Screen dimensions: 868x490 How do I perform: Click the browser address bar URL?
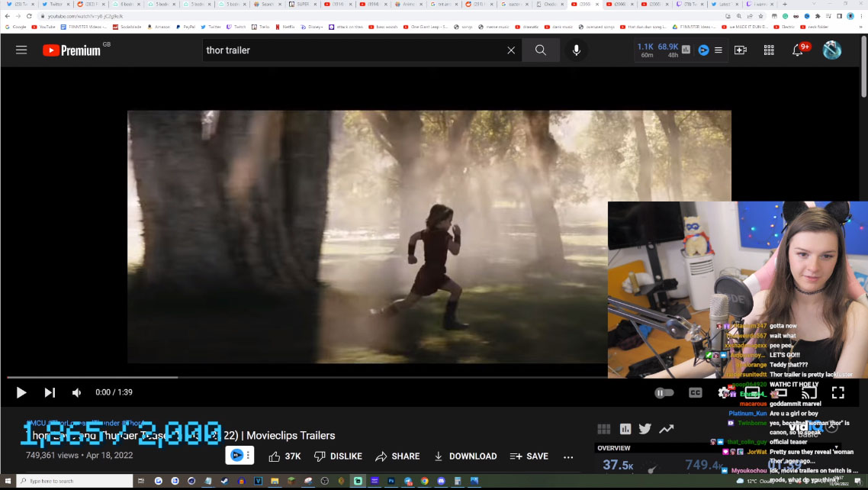85,16
